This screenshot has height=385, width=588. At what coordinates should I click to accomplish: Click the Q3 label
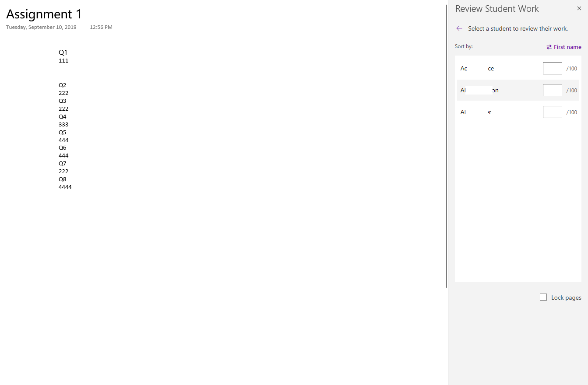pyautogui.click(x=63, y=101)
